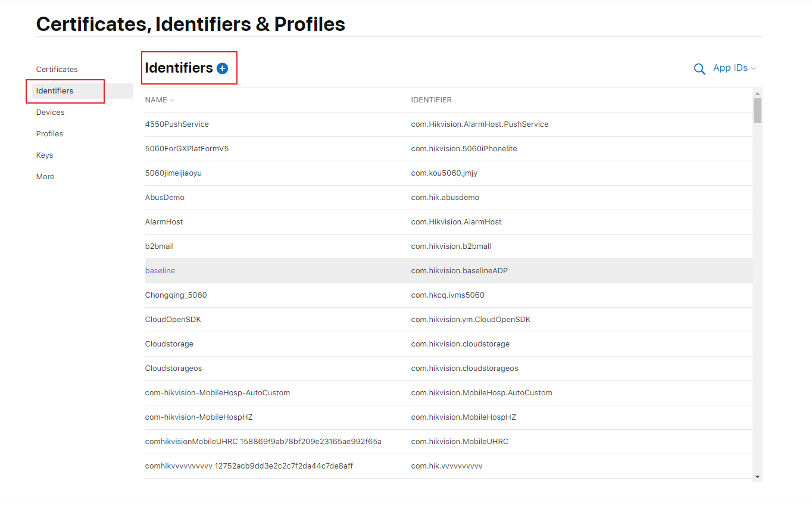Click identifier com.Hikvision.AlarmHost.PushService
Viewport: 812px width, 509px height.
[x=480, y=124]
